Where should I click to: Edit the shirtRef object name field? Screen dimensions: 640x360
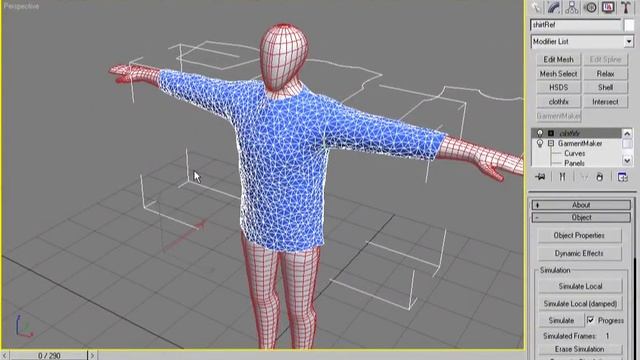[576, 25]
